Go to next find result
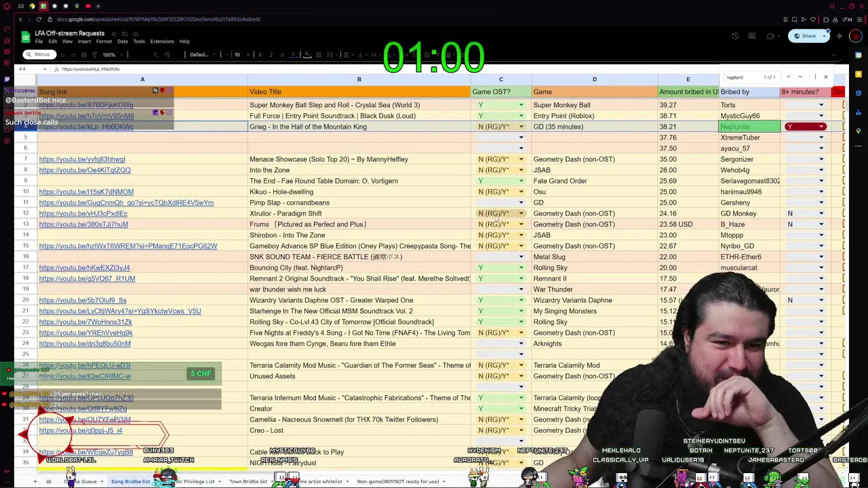The width and height of the screenshot is (868, 488). pyautogui.click(x=800, y=77)
